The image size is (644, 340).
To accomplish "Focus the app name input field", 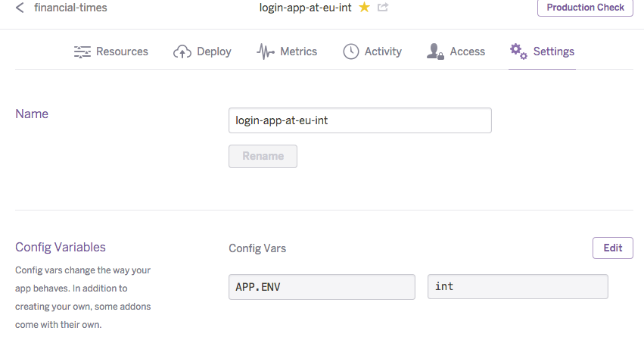I will point(360,120).
